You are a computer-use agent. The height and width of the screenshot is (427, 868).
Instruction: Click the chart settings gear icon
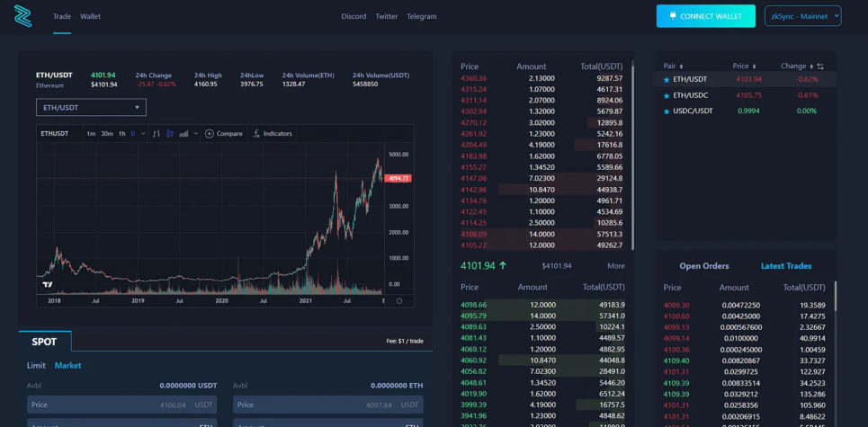pyautogui.click(x=399, y=301)
